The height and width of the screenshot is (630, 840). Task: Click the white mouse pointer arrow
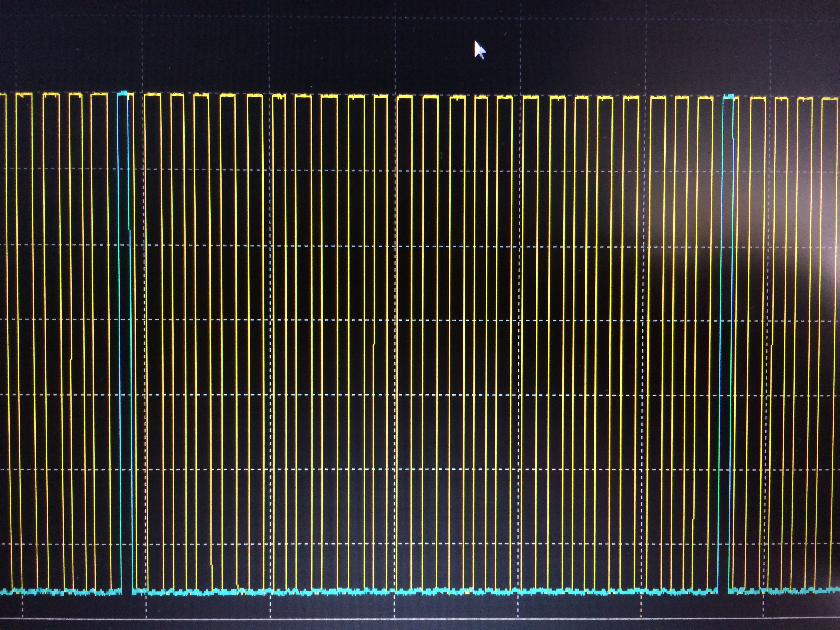[x=479, y=50]
